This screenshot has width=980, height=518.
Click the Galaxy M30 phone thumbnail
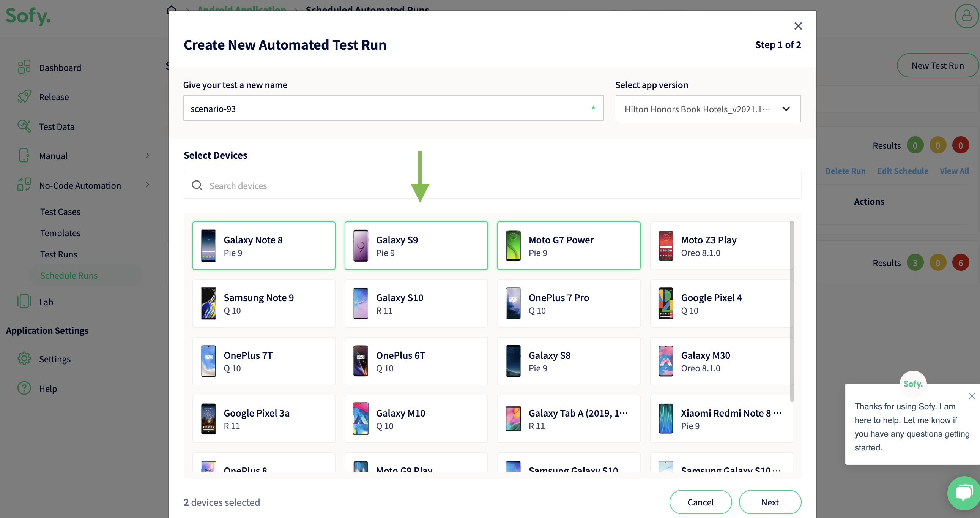coord(666,361)
